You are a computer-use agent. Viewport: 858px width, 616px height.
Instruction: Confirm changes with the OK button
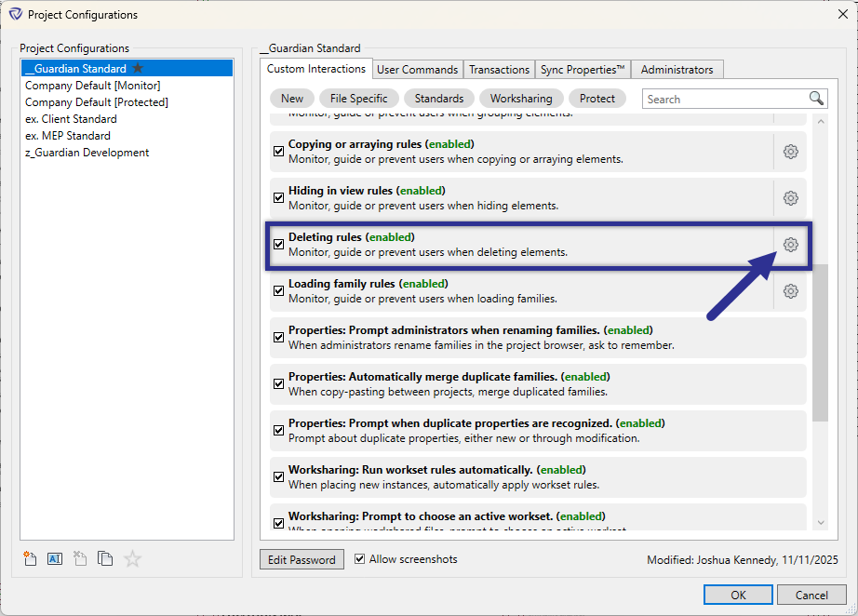click(738, 594)
